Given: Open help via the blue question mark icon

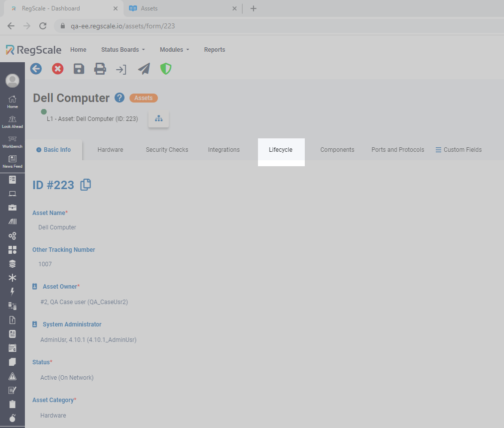Looking at the screenshot, I should [120, 98].
